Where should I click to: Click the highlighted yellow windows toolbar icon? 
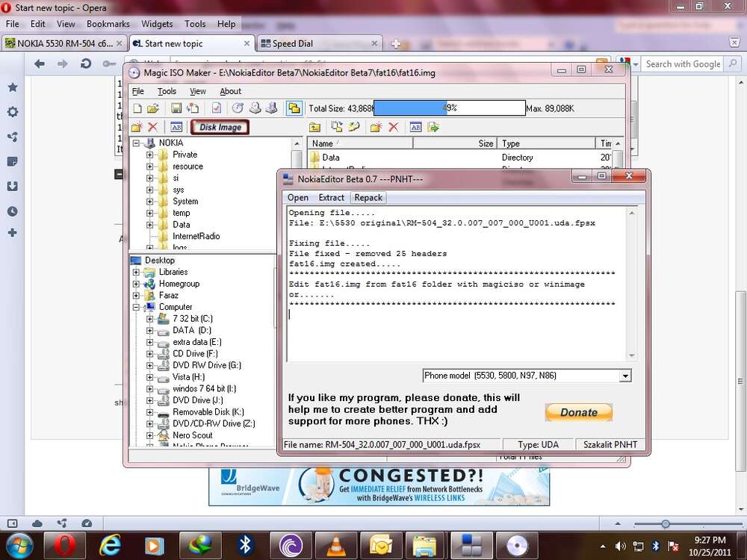point(294,108)
